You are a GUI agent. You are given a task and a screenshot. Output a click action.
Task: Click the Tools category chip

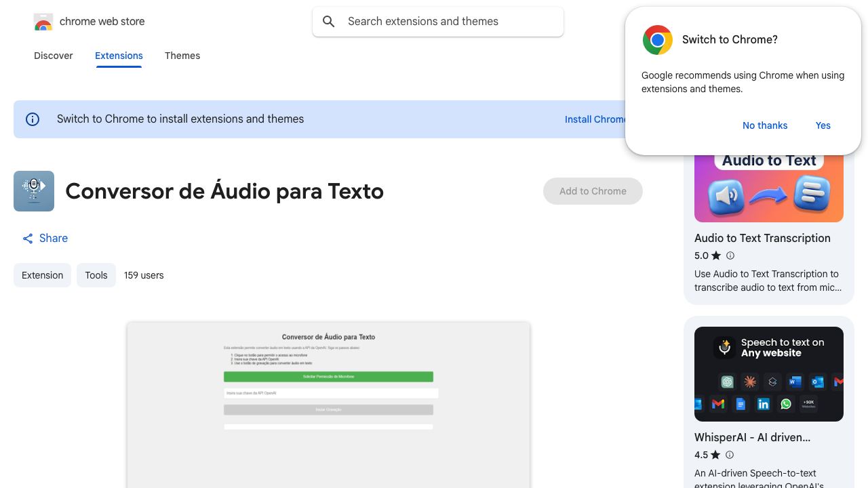[96, 275]
